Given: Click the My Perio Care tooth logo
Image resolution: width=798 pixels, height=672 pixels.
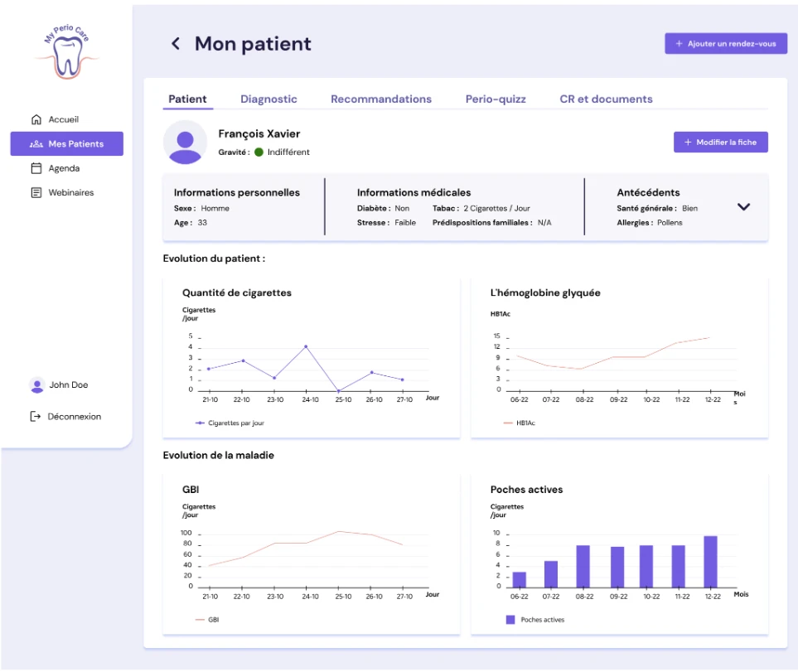Looking at the screenshot, I should [67, 52].
